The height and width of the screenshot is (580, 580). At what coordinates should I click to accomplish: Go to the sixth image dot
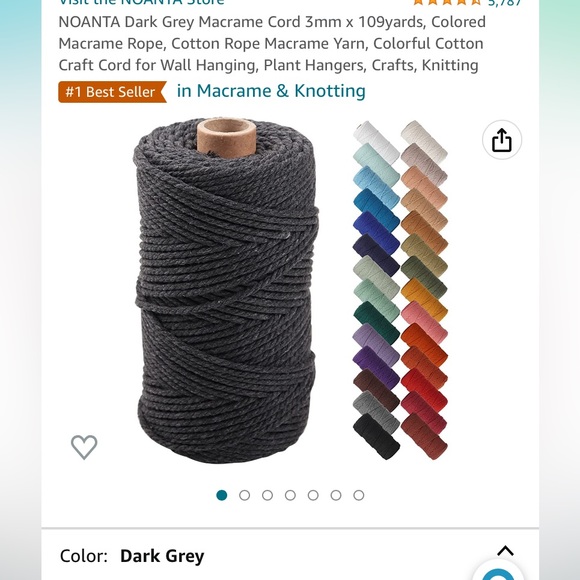click(336, 495)
